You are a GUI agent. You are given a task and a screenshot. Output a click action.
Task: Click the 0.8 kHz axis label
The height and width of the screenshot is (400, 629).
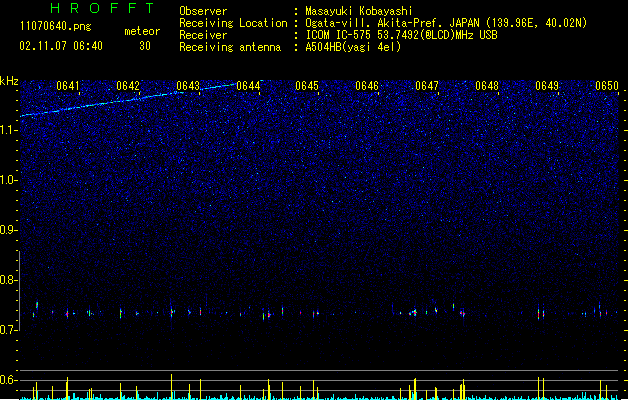click(x=8, y=280)
